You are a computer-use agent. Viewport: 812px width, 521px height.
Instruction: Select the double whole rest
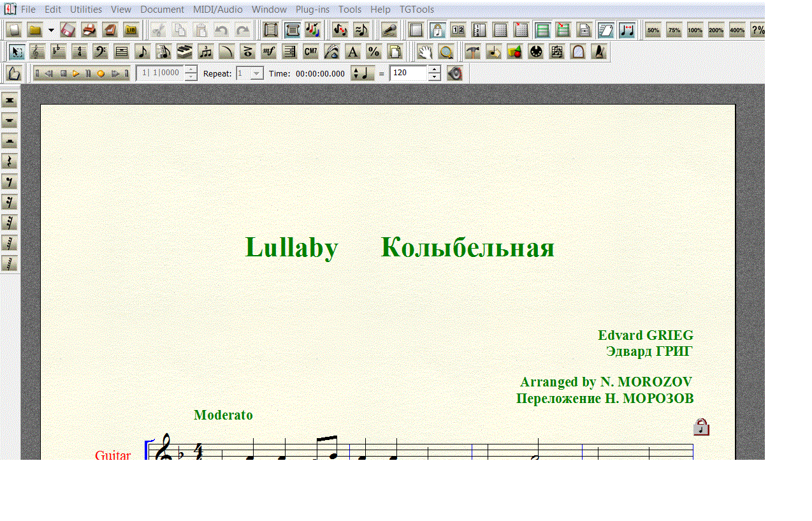click(10, 100)
